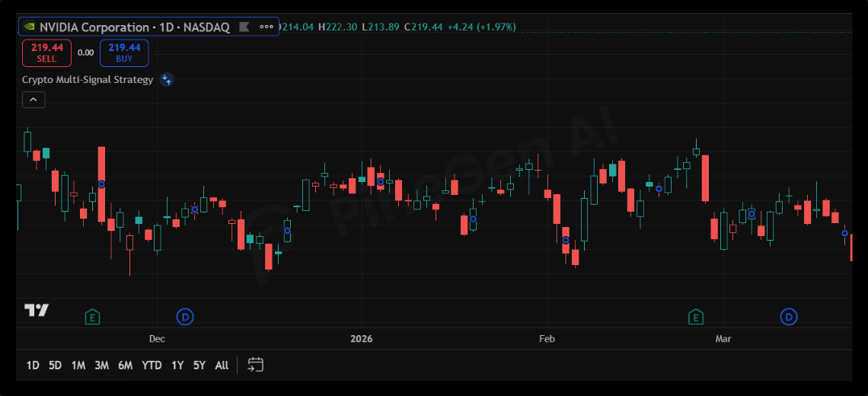Click the +4.24 (+1.97%) change value
Image resolution: width=868 pixels, height=396 pixels.
(482, 27)
